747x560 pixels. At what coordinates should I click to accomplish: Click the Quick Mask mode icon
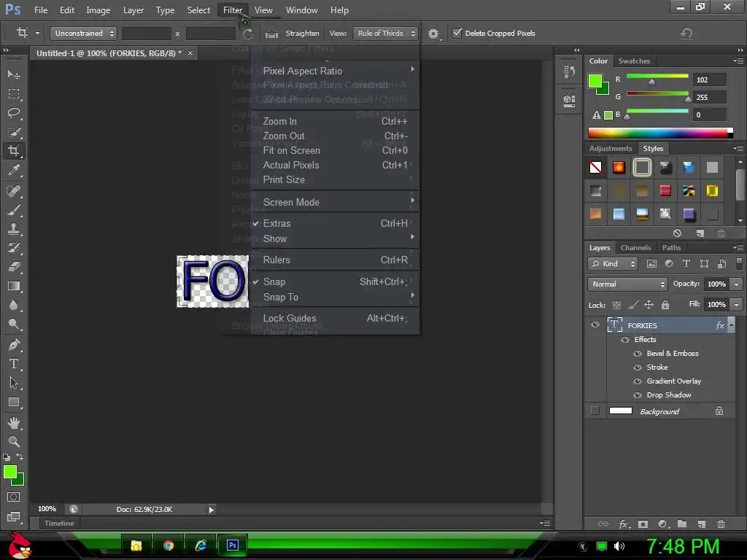pos(14,497)
